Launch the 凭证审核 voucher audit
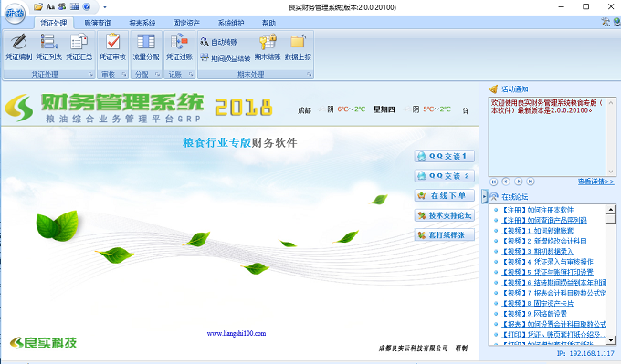621x364 pixels. 112,47
